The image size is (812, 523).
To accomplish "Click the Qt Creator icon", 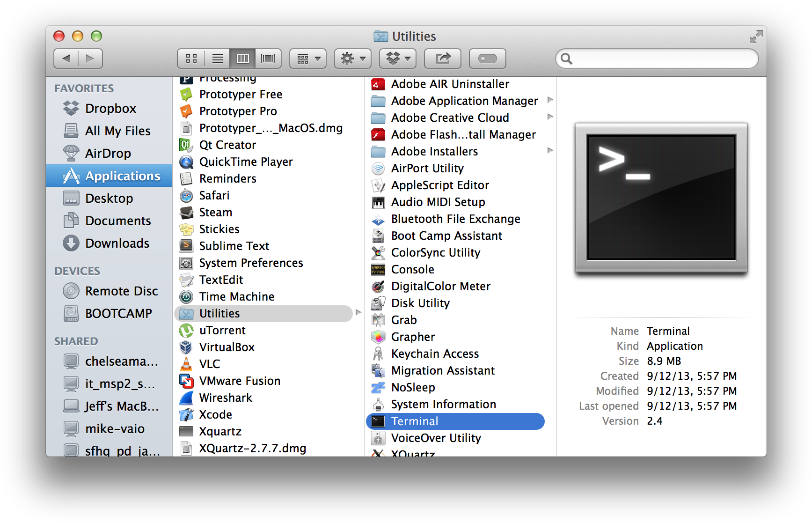I will point(185,145).
